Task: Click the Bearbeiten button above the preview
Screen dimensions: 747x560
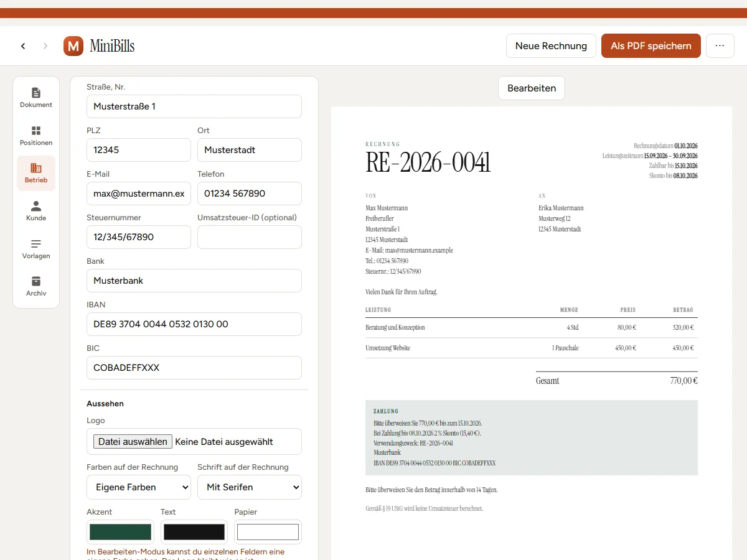Action: point(532,88)
